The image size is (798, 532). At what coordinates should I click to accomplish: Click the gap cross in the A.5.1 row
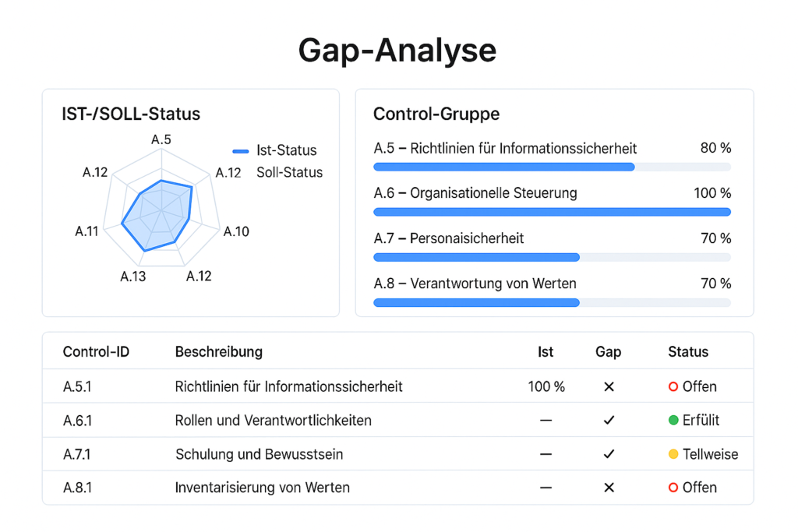(609, 386)
